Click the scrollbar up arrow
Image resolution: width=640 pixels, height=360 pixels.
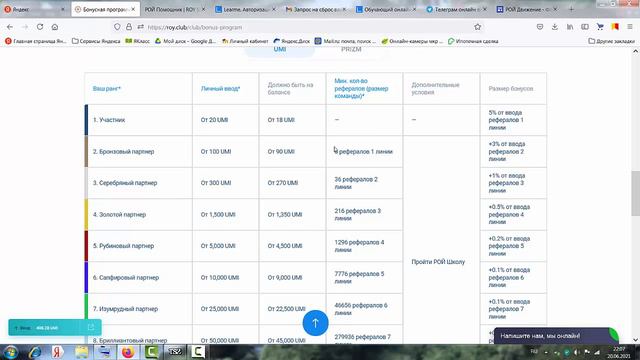(x=635, y=51)
